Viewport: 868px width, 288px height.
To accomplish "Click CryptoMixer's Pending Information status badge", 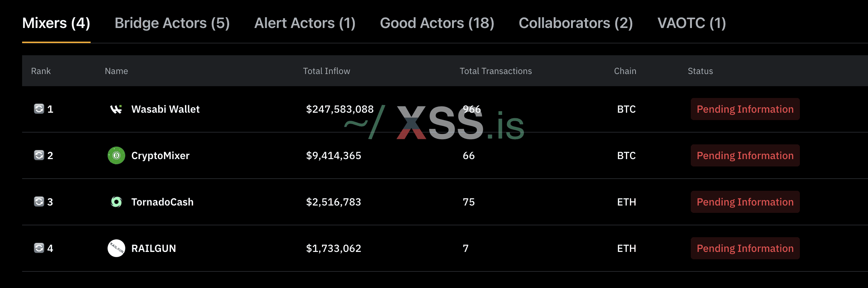I will click(745, 155).
